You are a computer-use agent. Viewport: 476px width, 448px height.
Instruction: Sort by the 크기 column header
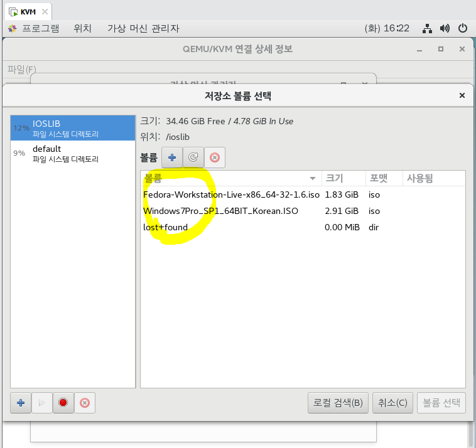tap(343, 178)
